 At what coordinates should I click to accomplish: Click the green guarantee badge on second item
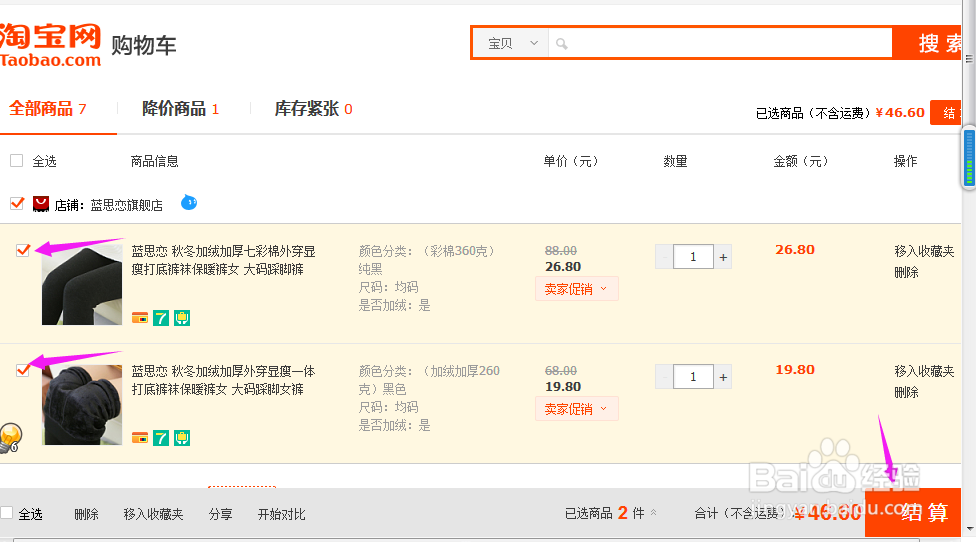(182, 438)
